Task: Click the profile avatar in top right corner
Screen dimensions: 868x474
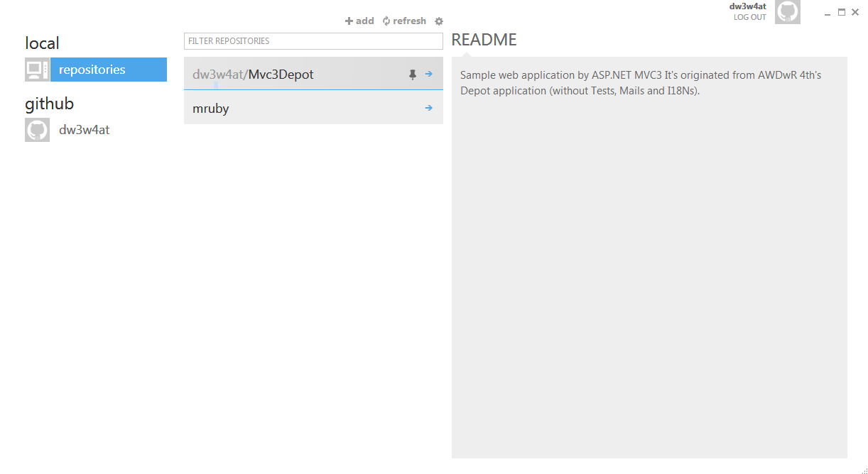Action: tap(787, 12)
